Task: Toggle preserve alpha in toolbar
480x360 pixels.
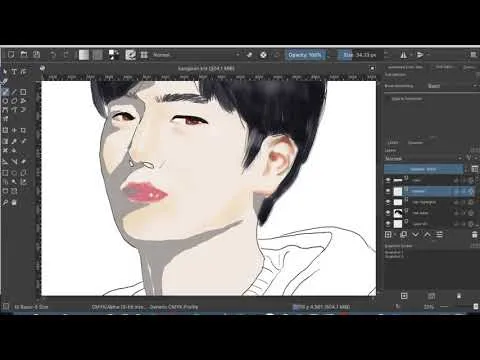Action: [x=263, y=55]
